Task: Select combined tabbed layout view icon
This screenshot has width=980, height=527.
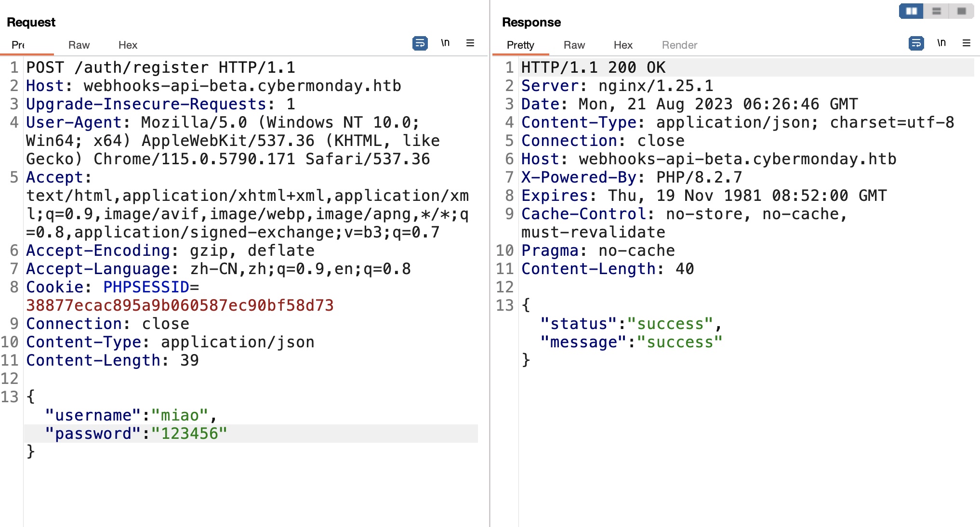Action: pyautogui.click(x=961, y=11)
